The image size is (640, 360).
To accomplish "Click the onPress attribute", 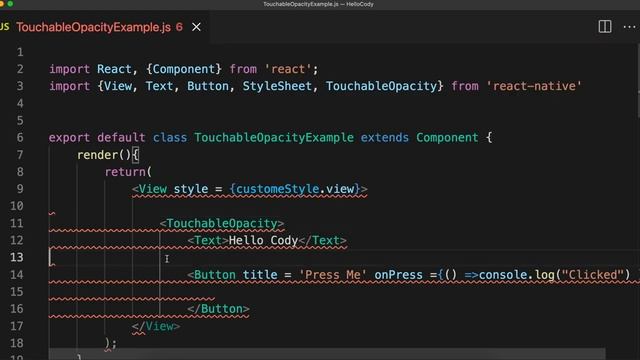I will click(x=398, y=275).
